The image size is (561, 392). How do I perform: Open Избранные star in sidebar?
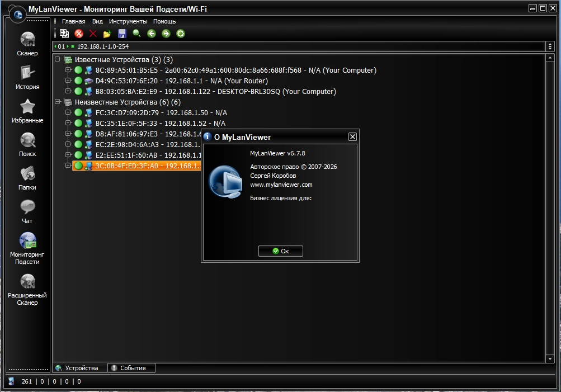[x=27, y=111]
